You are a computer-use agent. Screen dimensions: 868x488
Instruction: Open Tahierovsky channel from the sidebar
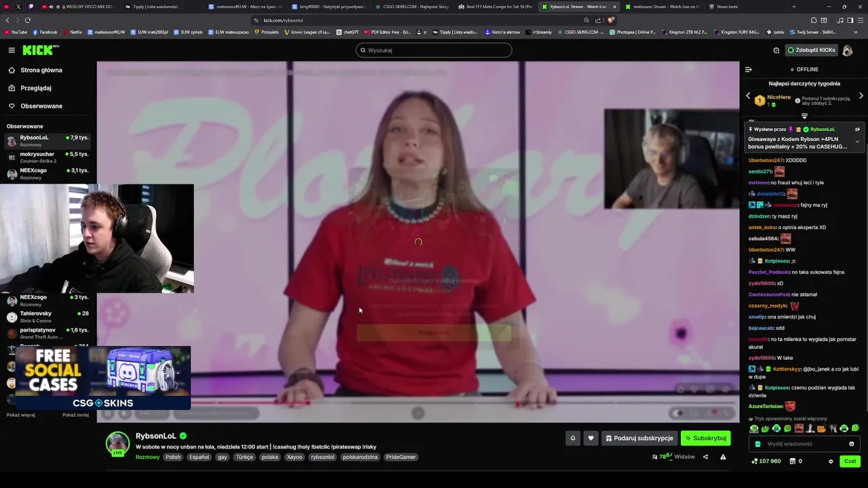click(x=47, y=317)
